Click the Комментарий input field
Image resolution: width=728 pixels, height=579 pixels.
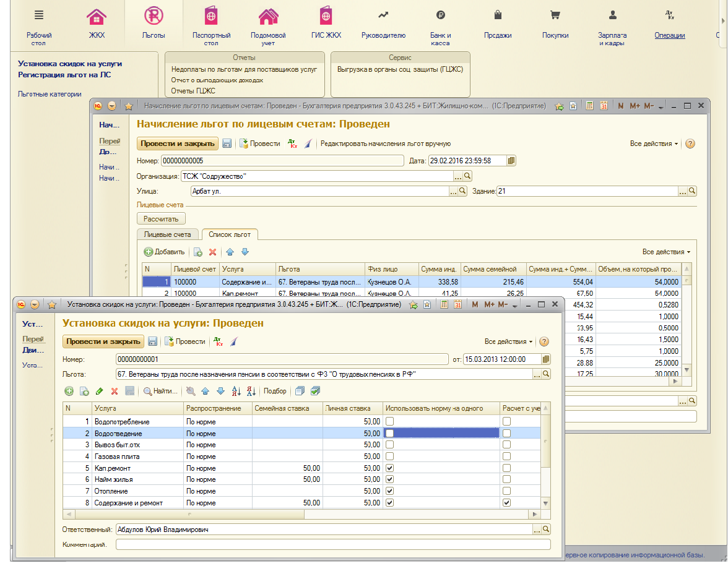(x=333, y=544)
